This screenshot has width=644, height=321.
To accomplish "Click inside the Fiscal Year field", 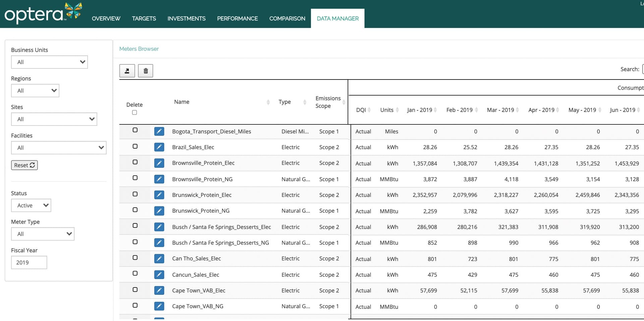I will (x=29, y=262).
